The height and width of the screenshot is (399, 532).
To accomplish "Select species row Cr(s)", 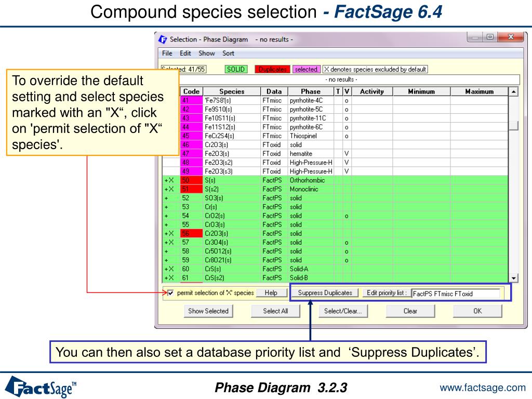I will click(336, 207).
